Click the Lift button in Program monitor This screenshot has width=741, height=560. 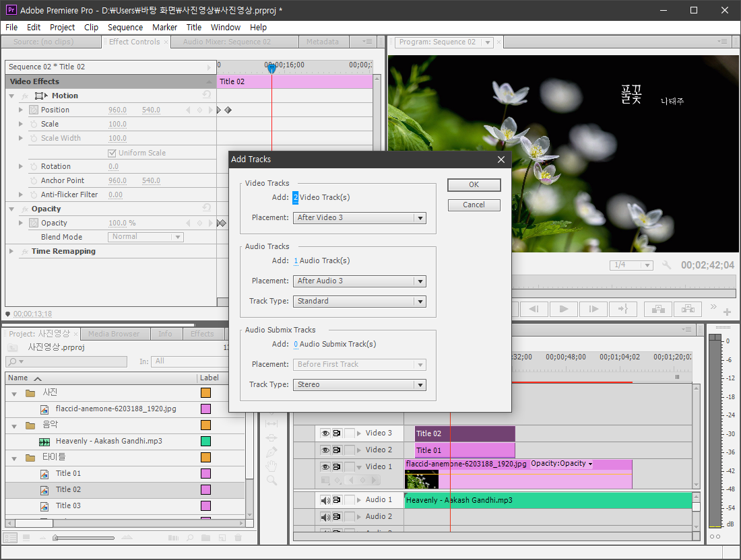pos(658,309)
